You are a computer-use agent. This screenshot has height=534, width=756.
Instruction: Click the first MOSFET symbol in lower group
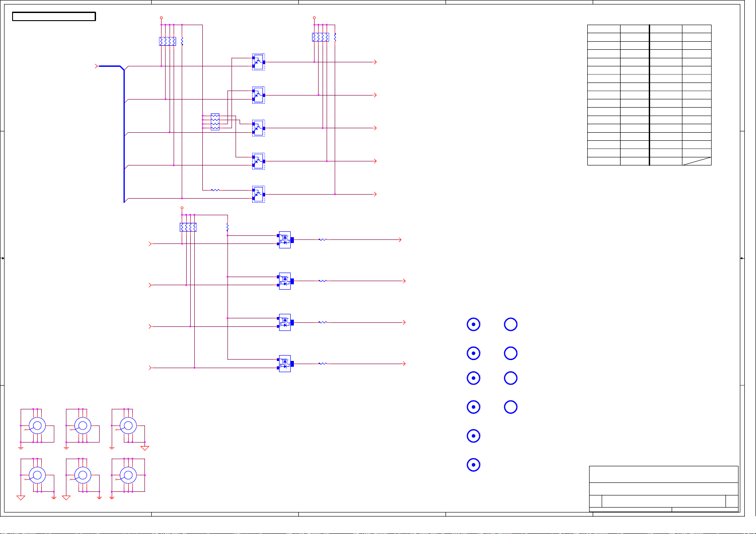pyautogui.click(x=285, y=240)
